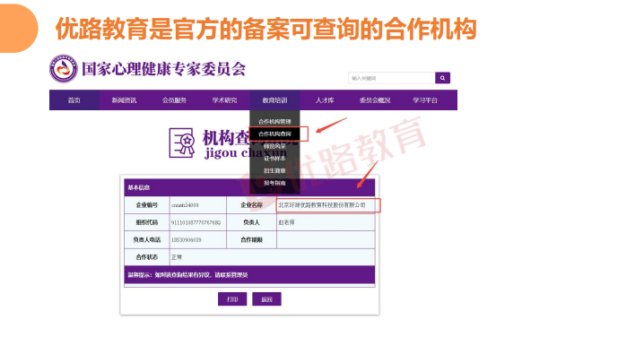644x337 pixels.
Task: Open the 会员服务 navigation item
Action: coord(174,100)
